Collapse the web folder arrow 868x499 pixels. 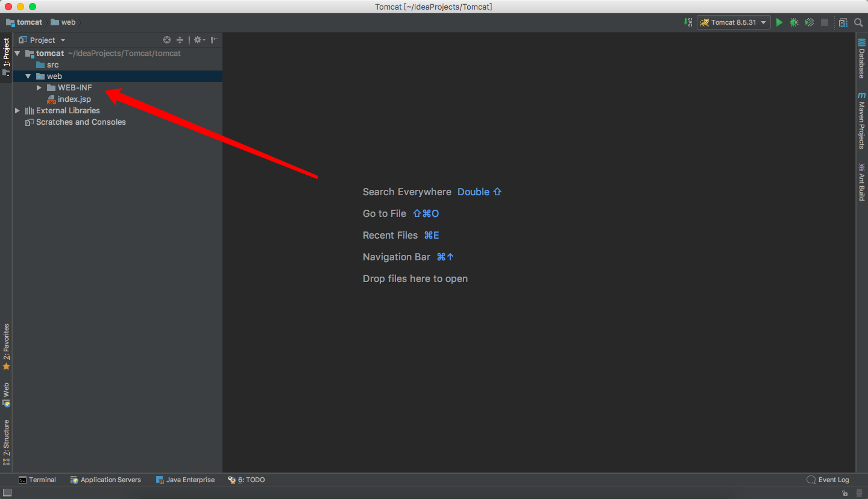click(28, 76)
